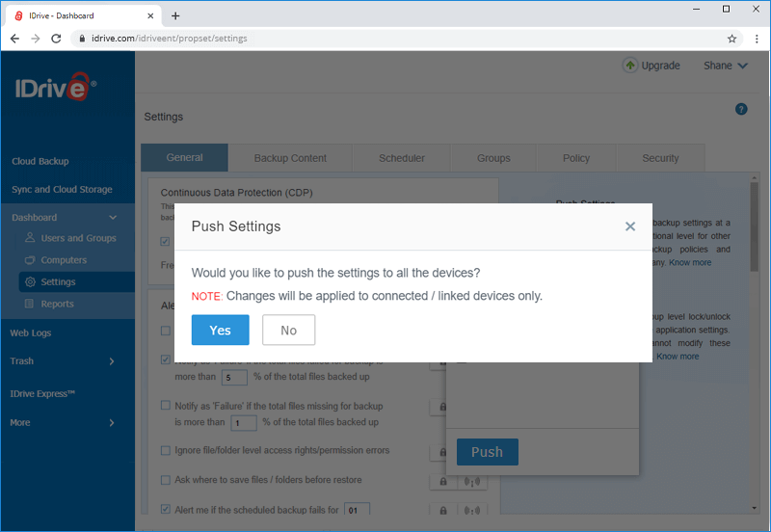This screenshot has width=771, height=532.
Task: Click lock icon for missing files notification
Action: tap(442, 407)
